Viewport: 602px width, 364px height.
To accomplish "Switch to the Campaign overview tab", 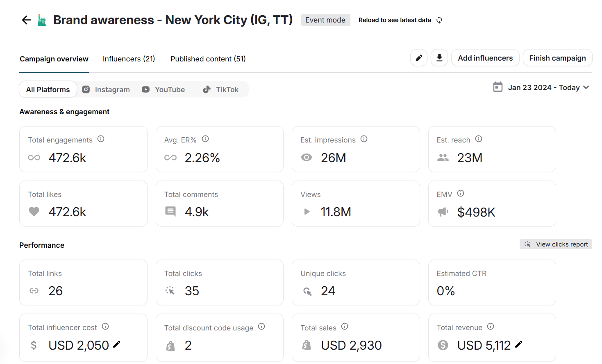I will click(54, 59).
